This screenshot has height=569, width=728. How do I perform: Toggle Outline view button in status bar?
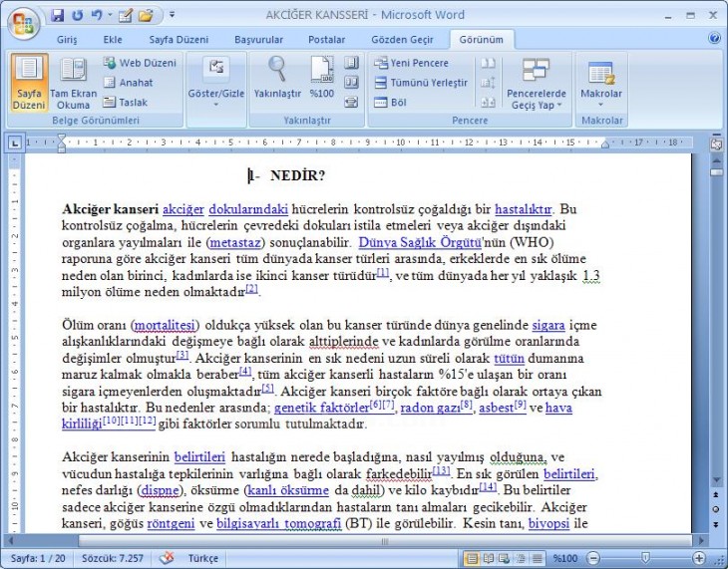pos(520,558)
